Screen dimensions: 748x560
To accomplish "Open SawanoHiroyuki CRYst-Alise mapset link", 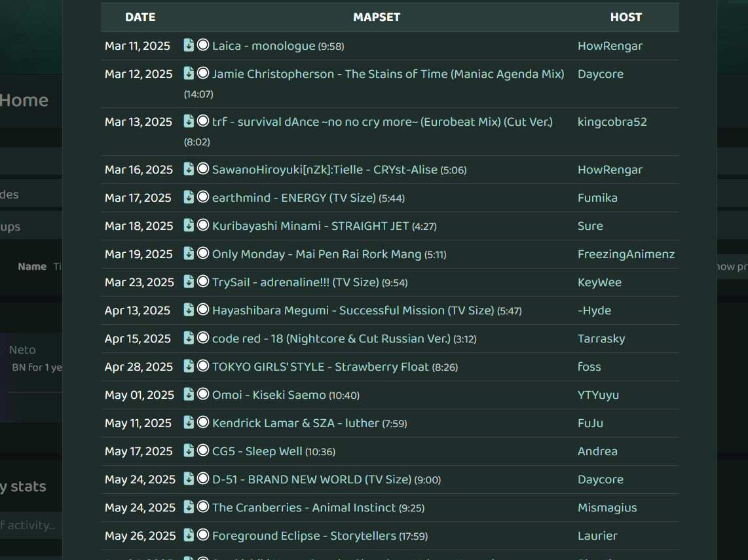I will click(325, 170).
